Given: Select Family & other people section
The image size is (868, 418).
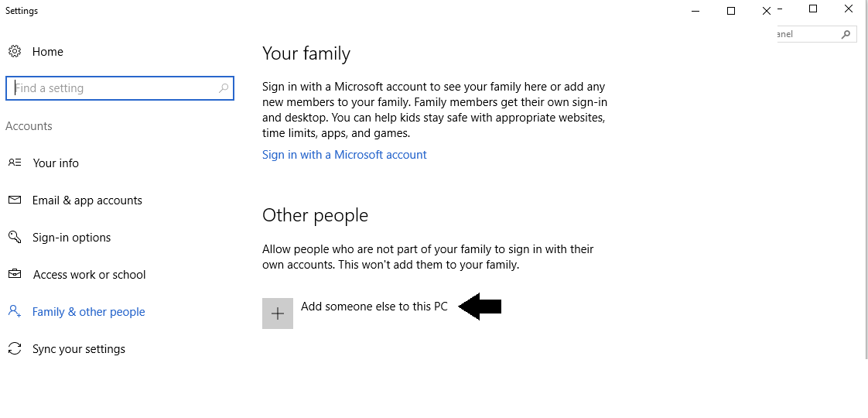Looking at the screenshot, I should [x=88, y=312].
